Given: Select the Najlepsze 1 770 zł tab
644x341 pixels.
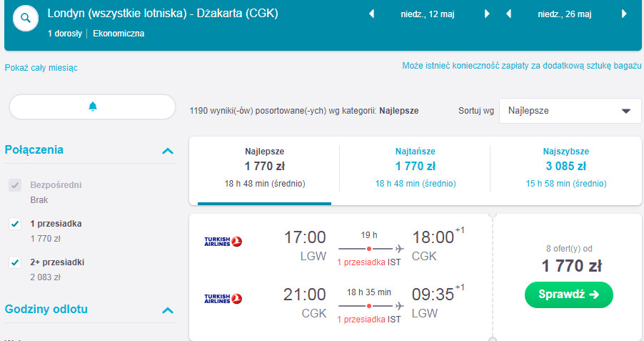Looking at the screenshot, I should 264,171.
